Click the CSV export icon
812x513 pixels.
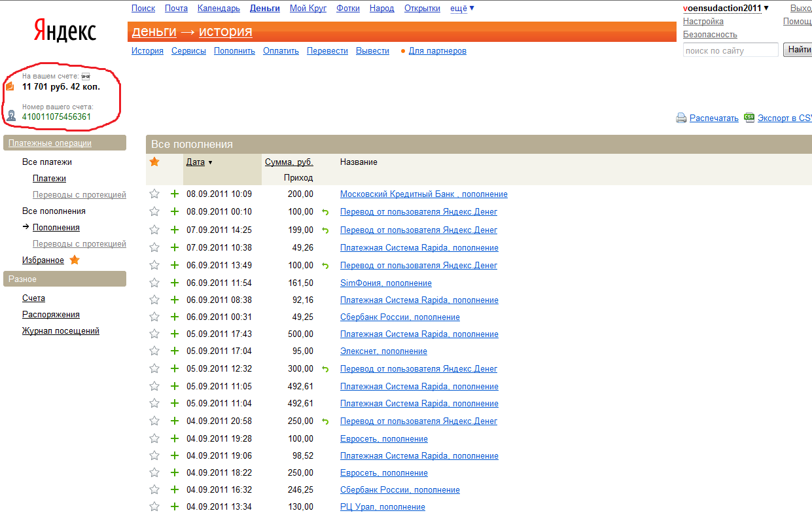coord(750,118)
